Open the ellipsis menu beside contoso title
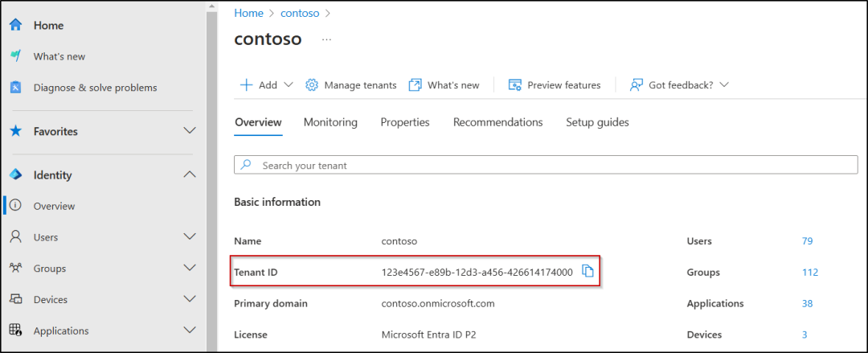The height and width of the screenshot is (353, 868). pos(326,40)
